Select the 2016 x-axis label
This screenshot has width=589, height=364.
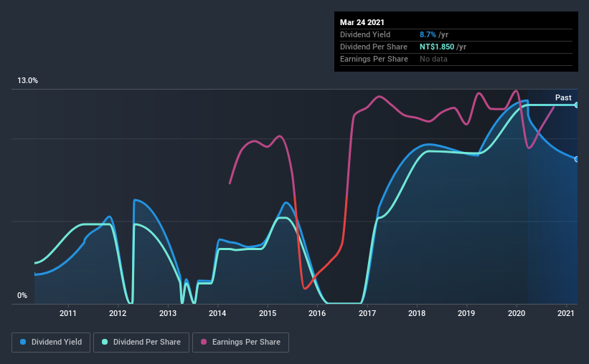(x=317, y=313)
